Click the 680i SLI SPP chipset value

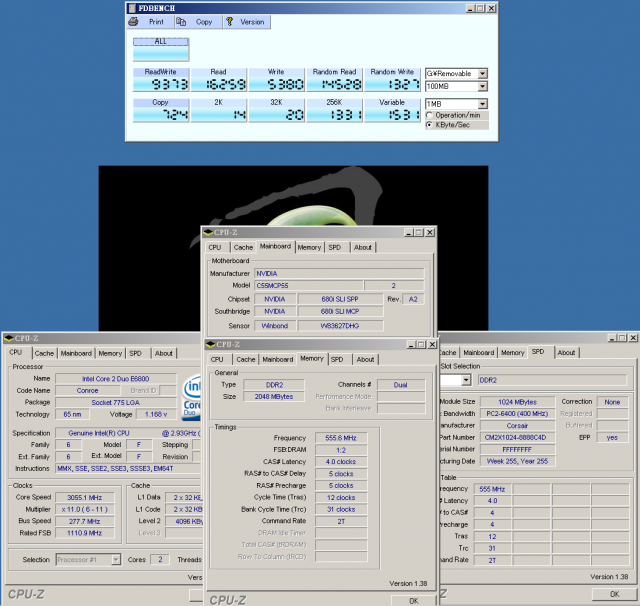[x=340, y=299]
